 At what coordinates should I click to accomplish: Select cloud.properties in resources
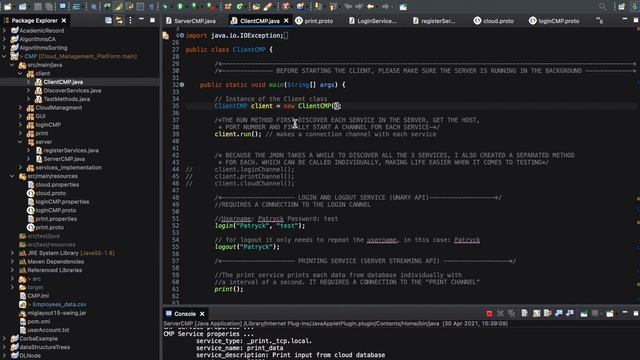(x=57, y=185)
